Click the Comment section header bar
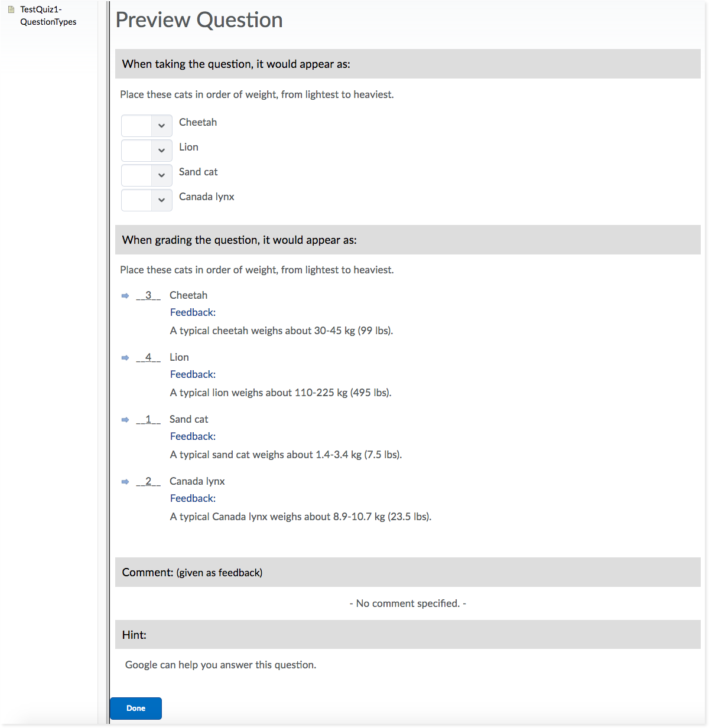Screen dimensions: 709x728 pyautogui.click(x=408, y=572)
